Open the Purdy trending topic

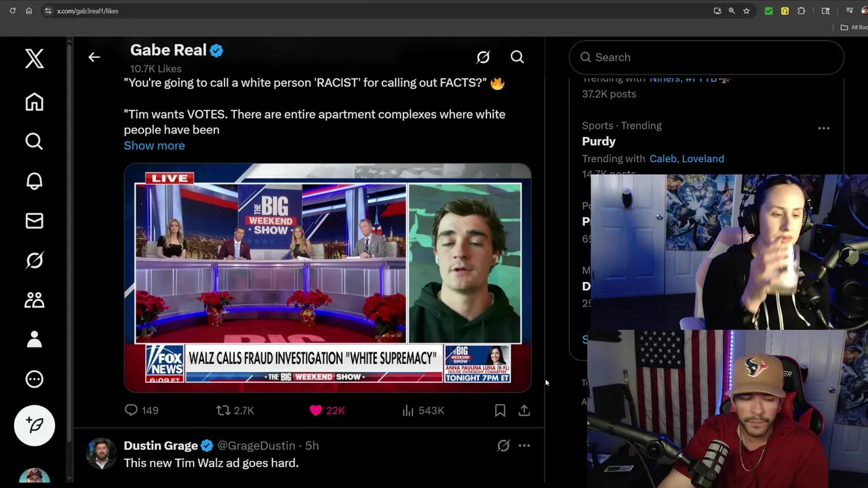coord(599,141)
